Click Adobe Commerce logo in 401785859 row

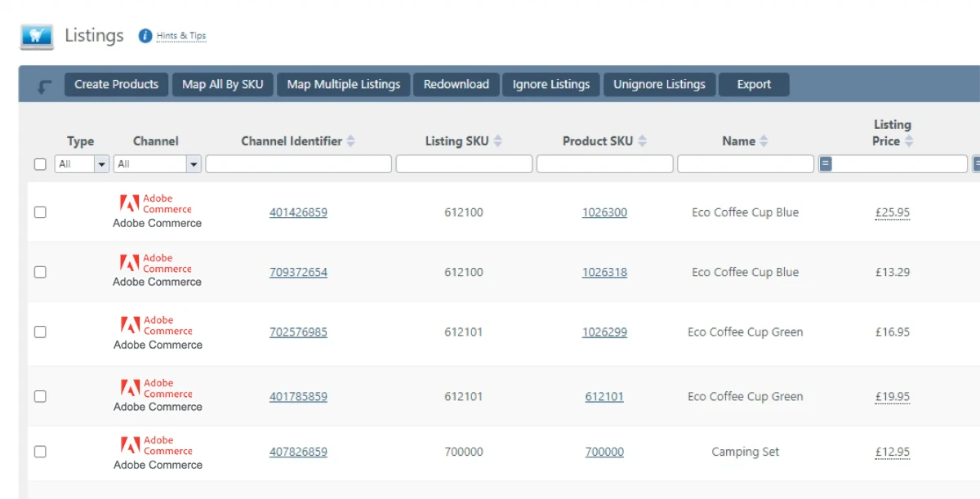[x=155, y=388]
